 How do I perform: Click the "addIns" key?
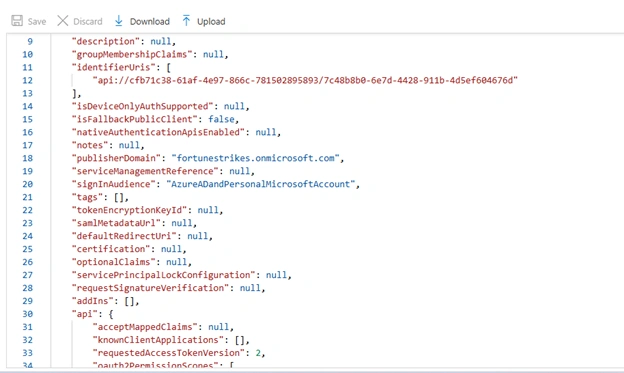92,301
